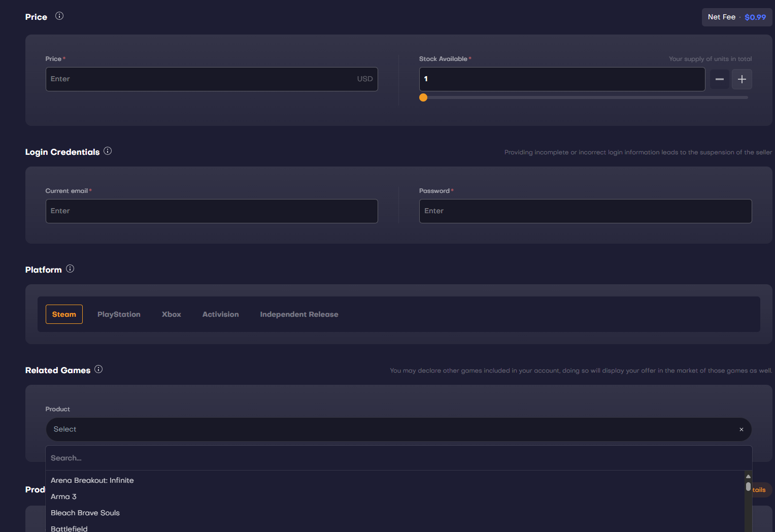Decrease stock with the minus button

click(719, 79)
